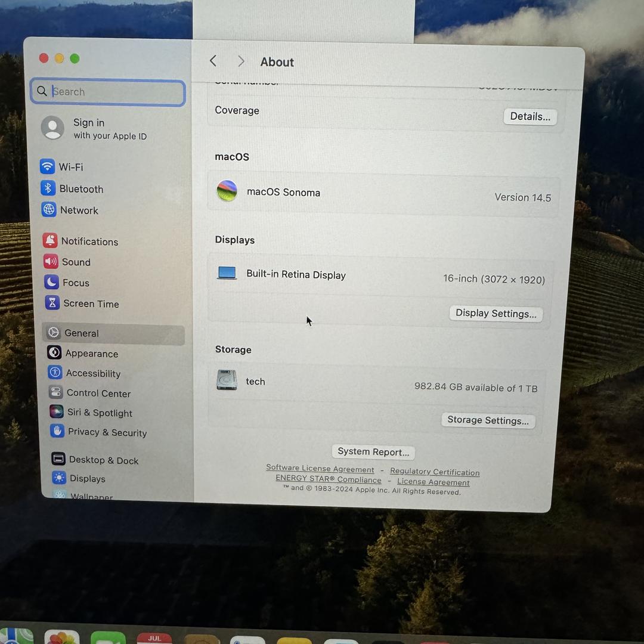This screenshot has width=644, height=644.
Task: Go forward with the right chevron
Action: [x=241, y=61]
